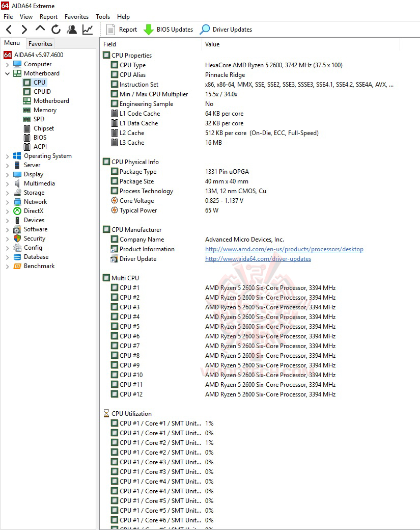Click the Storage drive icon
Image resolution: width=420 pixels, height=530 pixels.
click(x=17, y=193)
